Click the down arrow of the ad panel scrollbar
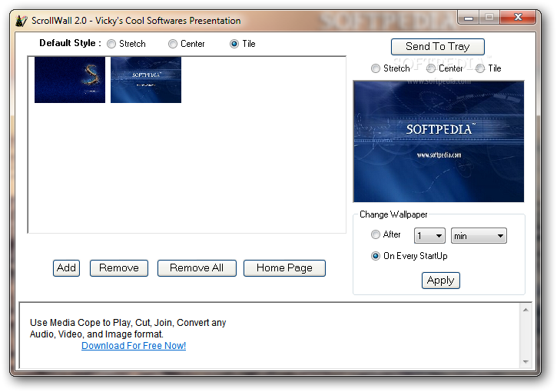 526,362
